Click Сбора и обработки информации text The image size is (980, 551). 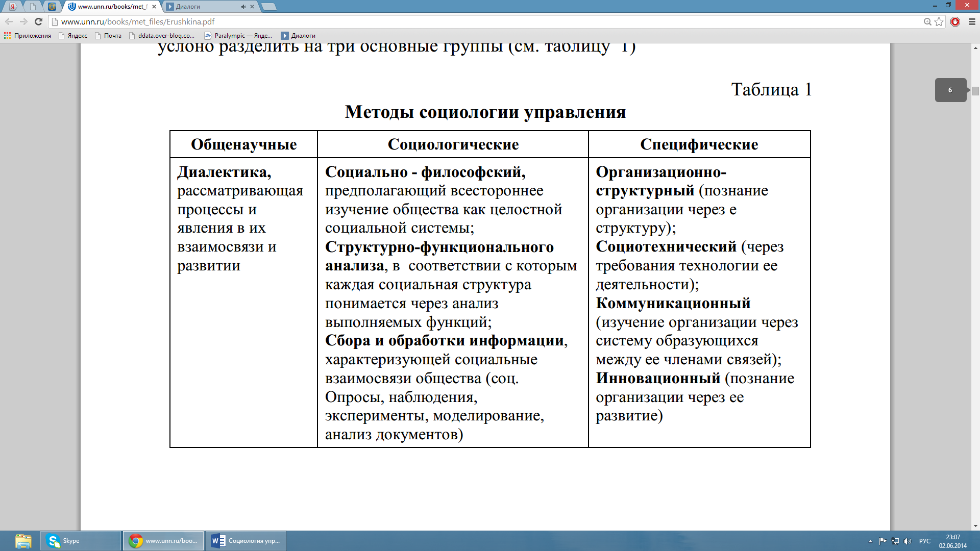coord(445,340)
